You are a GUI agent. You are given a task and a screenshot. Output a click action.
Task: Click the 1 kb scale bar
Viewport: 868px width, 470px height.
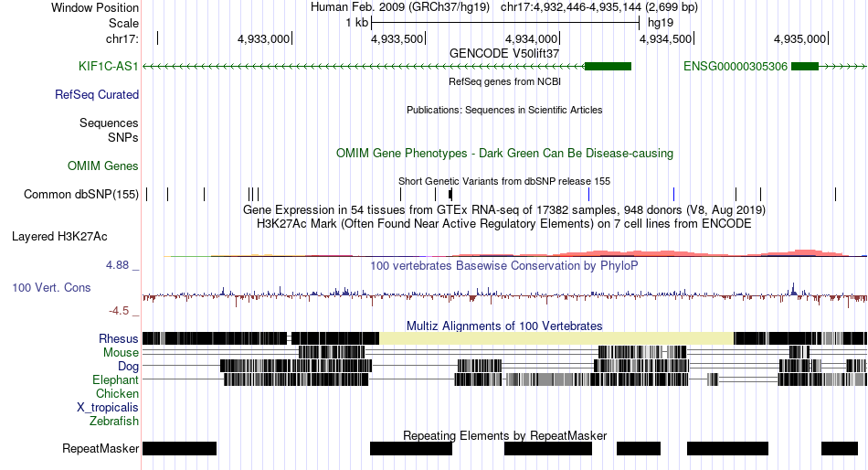point(505,23)
